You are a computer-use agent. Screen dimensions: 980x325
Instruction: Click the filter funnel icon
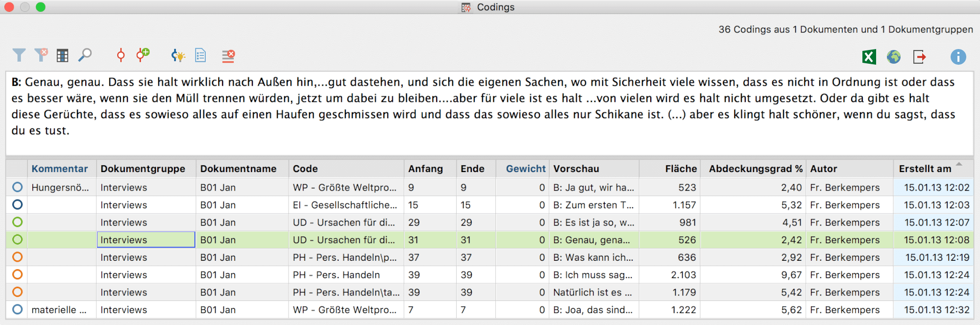[19, 55]
